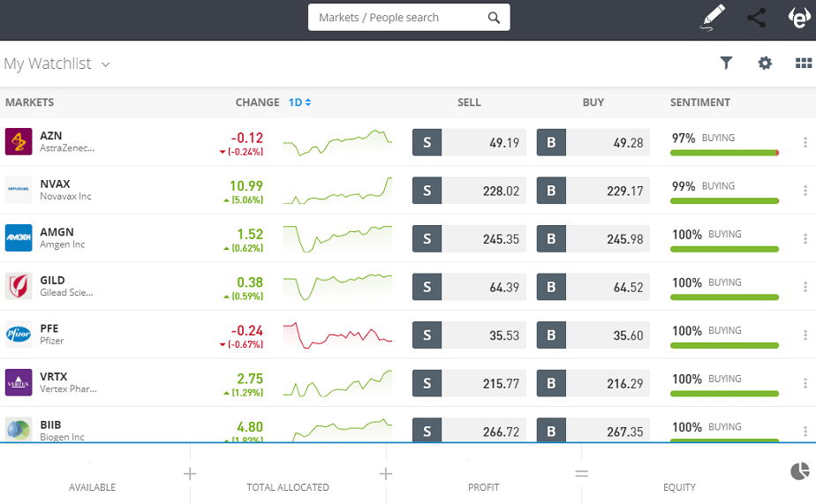
Task: Sell NVAX at 228.02
Action: (x=469, y=191)
